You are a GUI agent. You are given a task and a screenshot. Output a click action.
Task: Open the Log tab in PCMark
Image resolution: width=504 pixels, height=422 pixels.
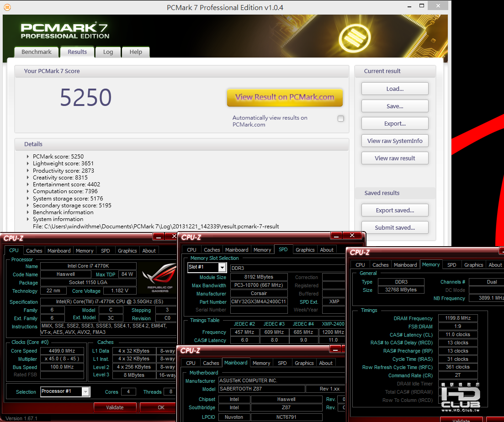coord(108,52)
